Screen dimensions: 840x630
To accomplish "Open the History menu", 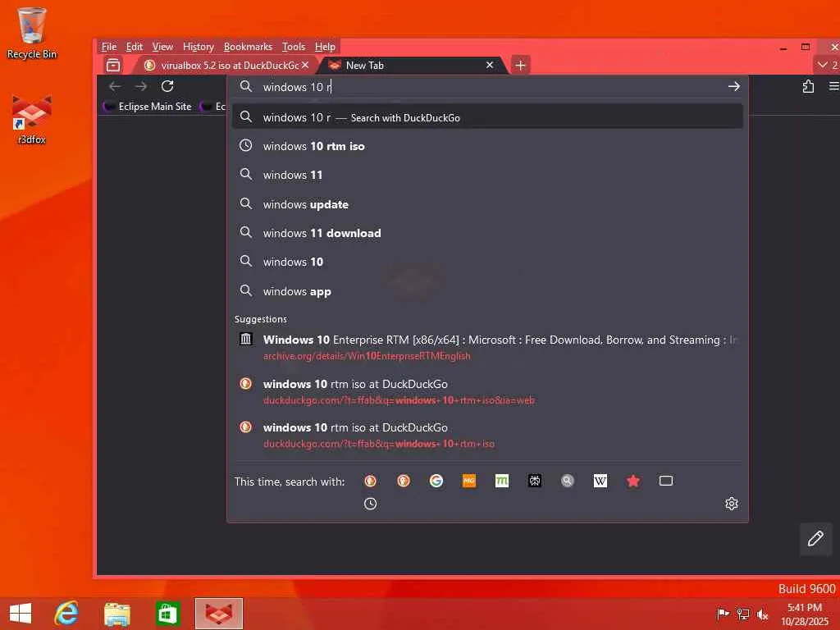I will (199, 47).
